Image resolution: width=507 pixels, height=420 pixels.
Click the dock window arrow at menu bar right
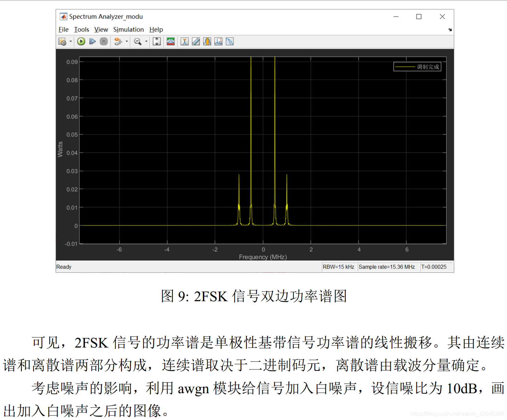point(450,30)
